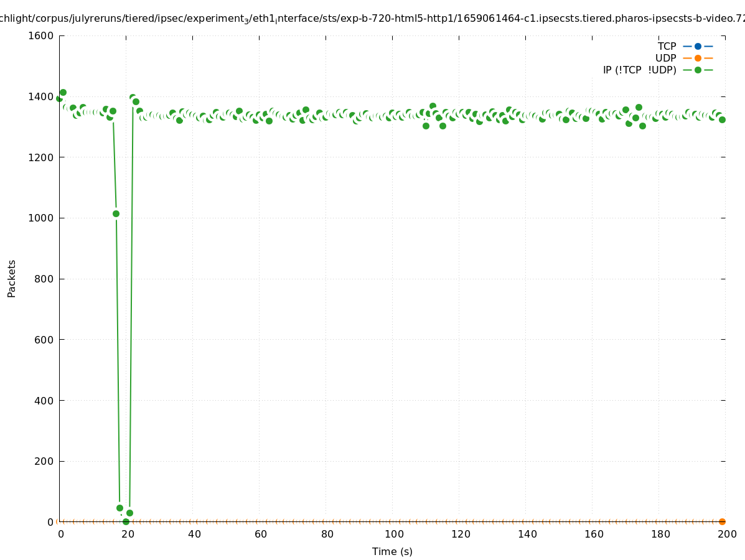The width and height of the screenshot is (745, 560).
Task: Click the Packets y-axis label
Action: pyautogui.click(x=12, y=278)
